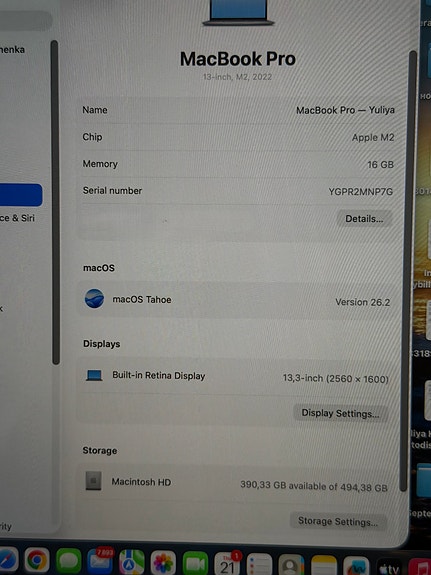
Task: Launch the Maps app from the Dock
Action: pyautogui.click(x=132, y=562)
